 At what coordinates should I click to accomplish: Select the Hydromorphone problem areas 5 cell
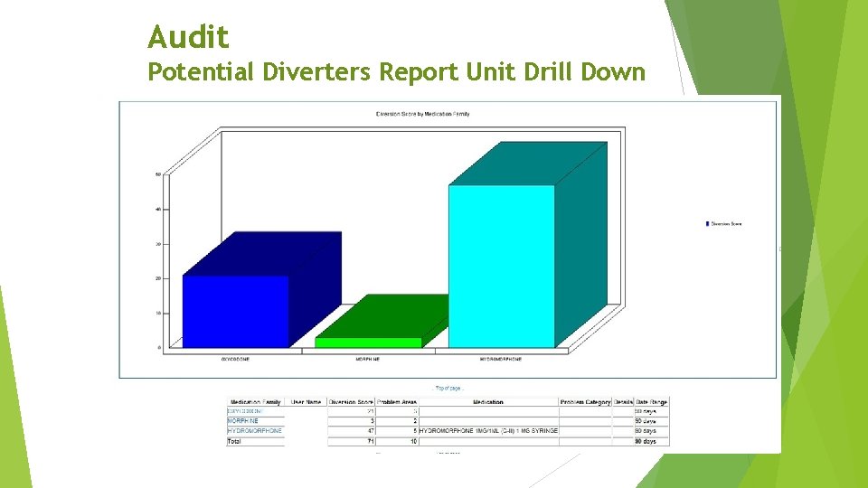(397, 430)
